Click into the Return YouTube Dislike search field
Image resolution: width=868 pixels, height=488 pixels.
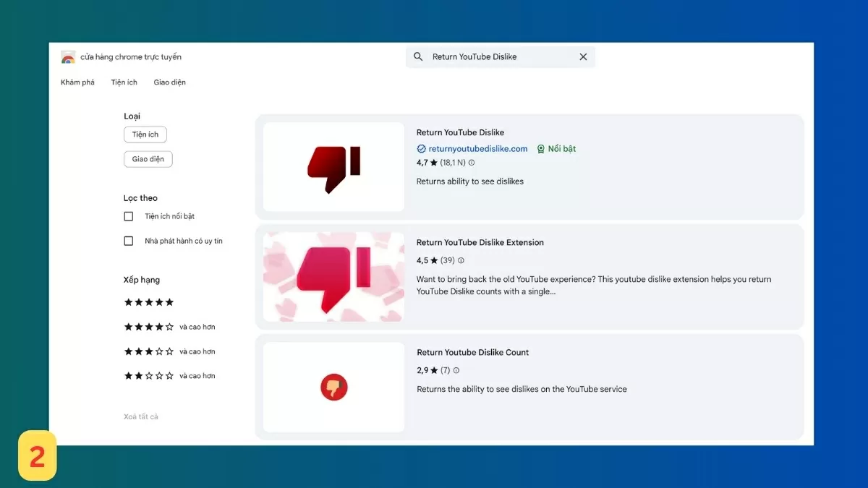point(499,57)
